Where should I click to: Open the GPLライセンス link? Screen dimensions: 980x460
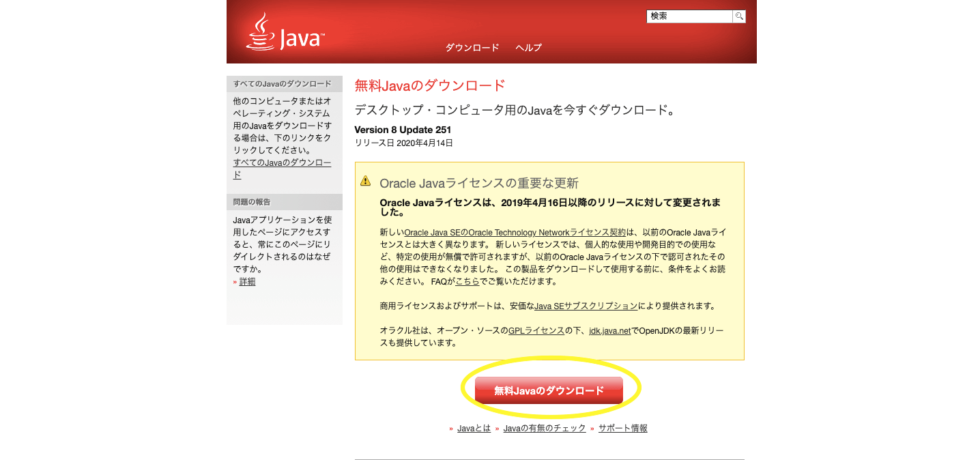coord(536,331)
